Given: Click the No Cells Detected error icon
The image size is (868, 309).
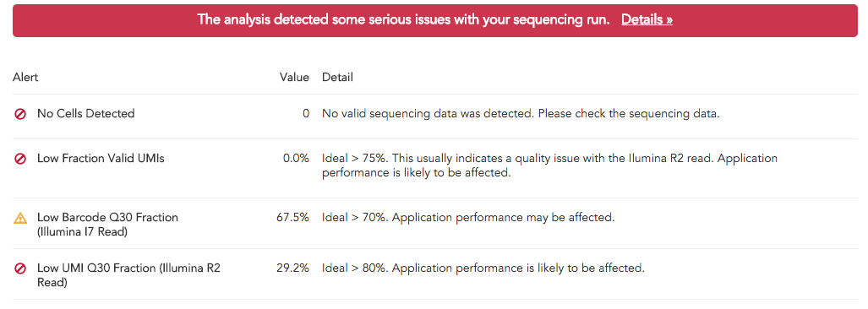Looking at the screenshot, I should click(x=20, y=115).
